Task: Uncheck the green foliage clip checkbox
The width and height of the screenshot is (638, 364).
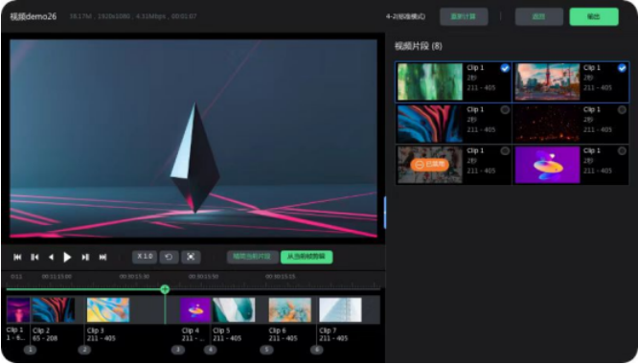Action: [505, 68]
